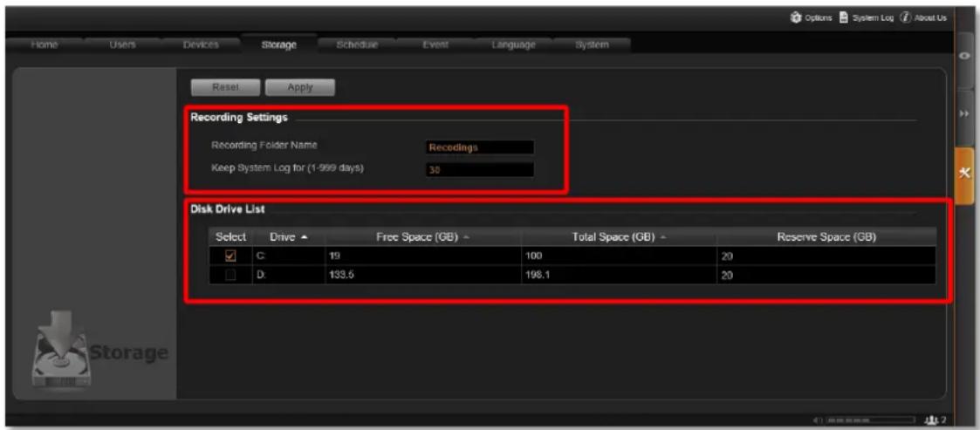Select the eye view side tab
The image size is (980, 430).
(x=966, y=55)
